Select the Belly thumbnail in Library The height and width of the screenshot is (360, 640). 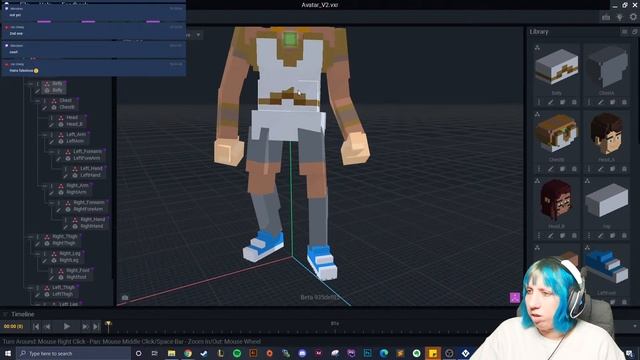point(556,66)
